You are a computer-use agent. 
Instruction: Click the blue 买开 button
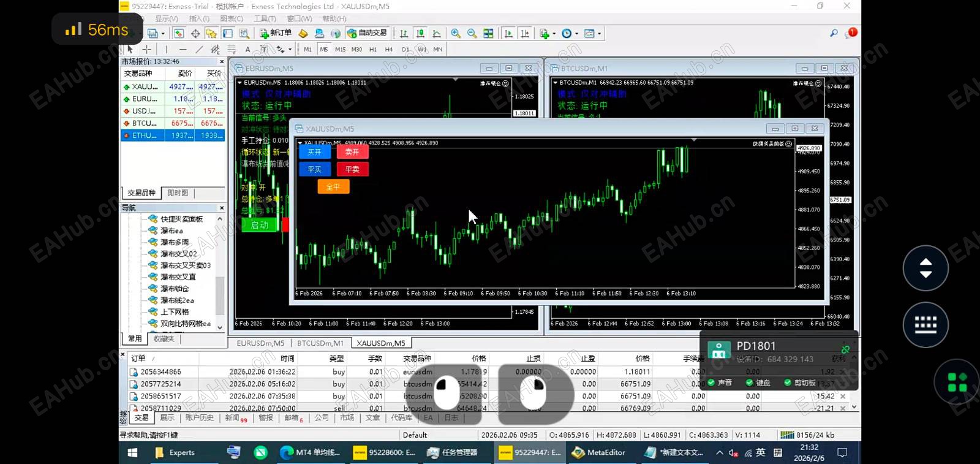coord(315,152)
